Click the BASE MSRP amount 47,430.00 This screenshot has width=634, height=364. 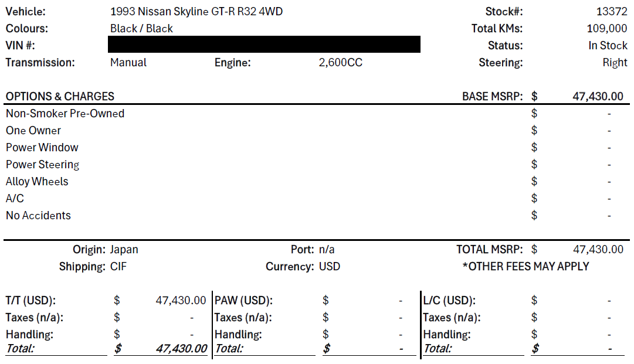(598, 97)
